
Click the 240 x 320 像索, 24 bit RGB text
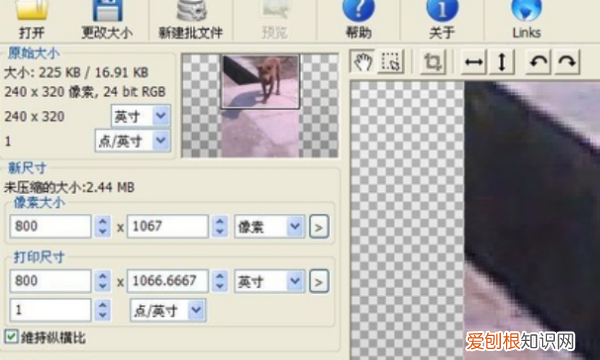pos(85,92)
